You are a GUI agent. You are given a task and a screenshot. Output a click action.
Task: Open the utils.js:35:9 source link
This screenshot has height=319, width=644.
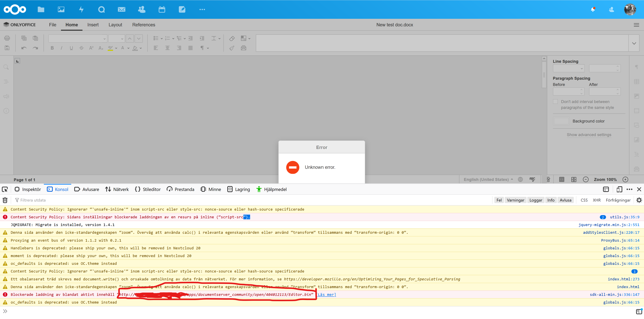pyautogui.click(x=624, y=217)
